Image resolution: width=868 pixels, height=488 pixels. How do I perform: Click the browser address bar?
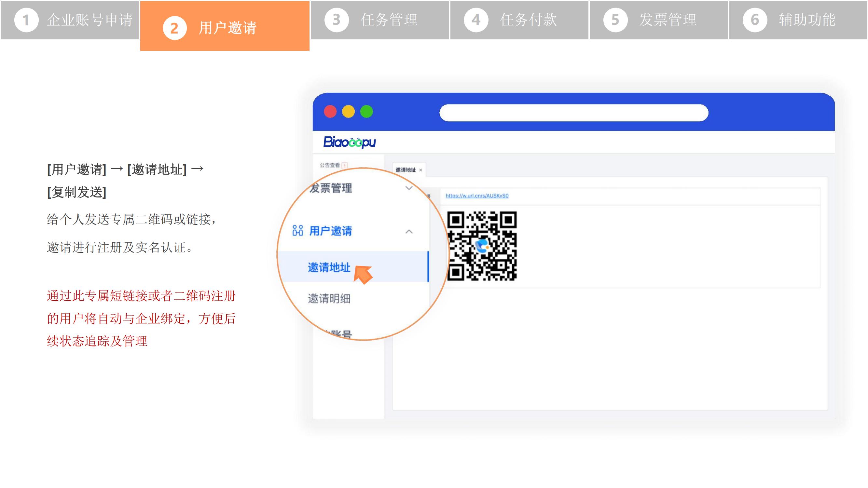pyautogui.click(x=573, y=113)
